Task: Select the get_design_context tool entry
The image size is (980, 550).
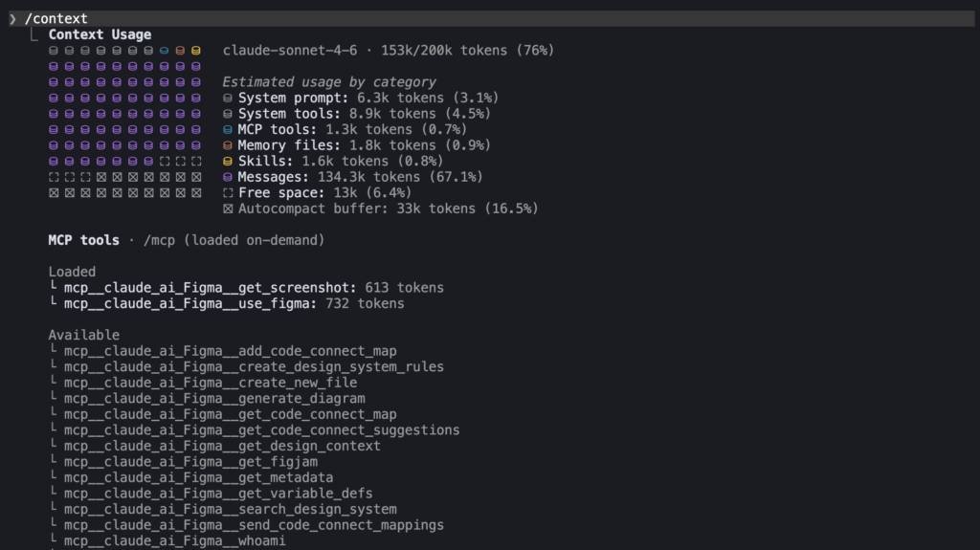Action: (x=222, y=446)
